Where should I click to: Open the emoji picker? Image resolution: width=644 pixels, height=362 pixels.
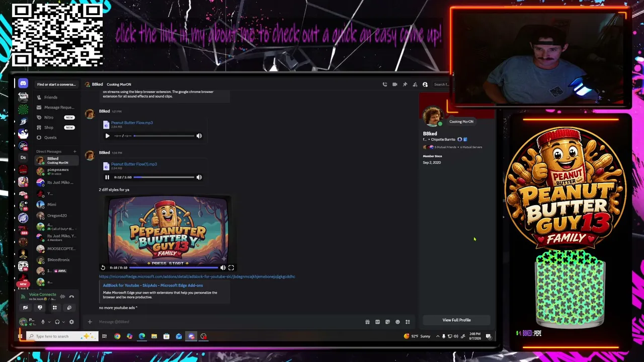[x=397, y=322]
